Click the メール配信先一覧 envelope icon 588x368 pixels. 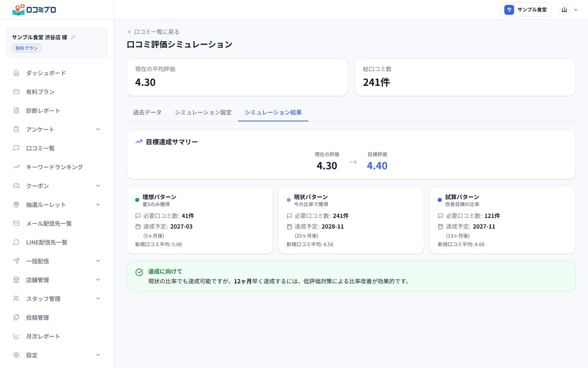pyautogui.click(x=16, y=223)
